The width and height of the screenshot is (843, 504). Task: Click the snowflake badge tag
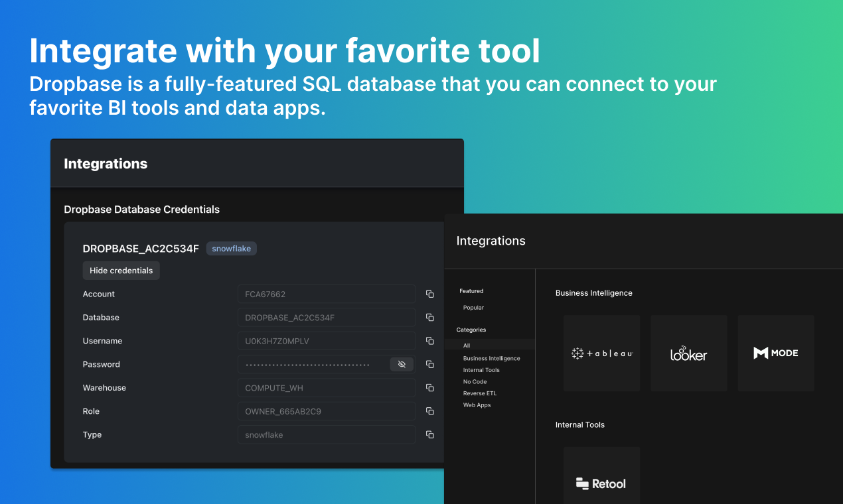tap(232, 249)
